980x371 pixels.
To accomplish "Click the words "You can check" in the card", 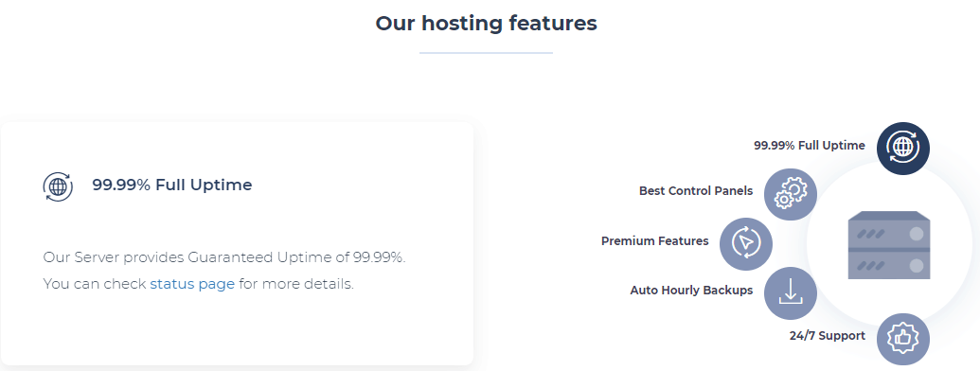I will click(95, 284).
